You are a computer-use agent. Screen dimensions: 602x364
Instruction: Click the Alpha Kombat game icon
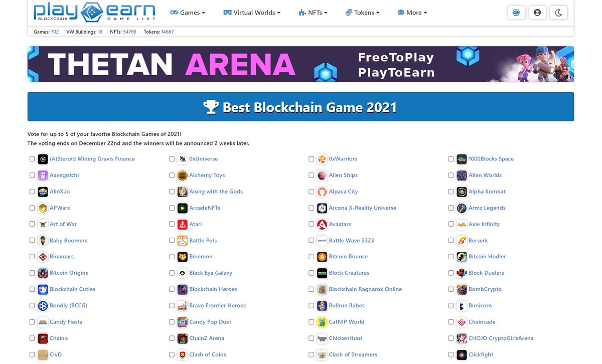[x=462, y=192]
